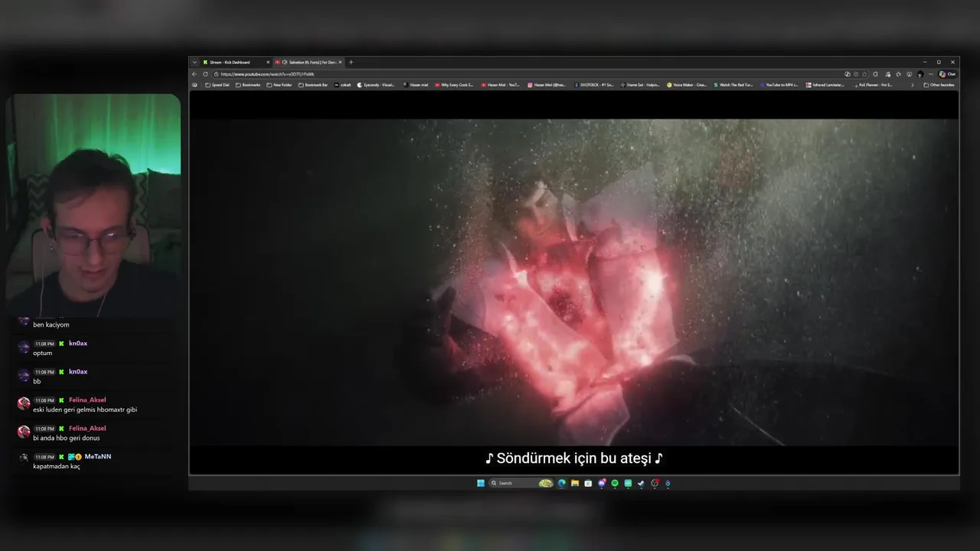Close the Stream - Kick Dashboard tab

pyautogui.click(x=268, y=62)
